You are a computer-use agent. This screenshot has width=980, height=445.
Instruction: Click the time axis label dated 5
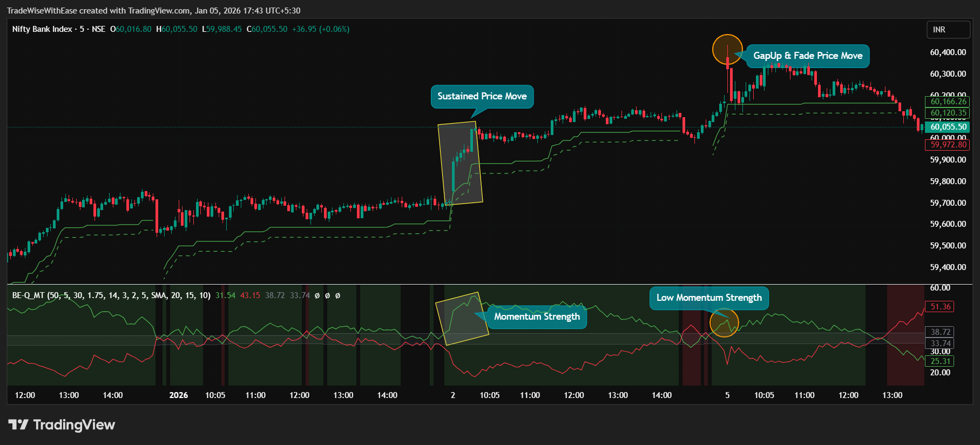coord(727,395)
